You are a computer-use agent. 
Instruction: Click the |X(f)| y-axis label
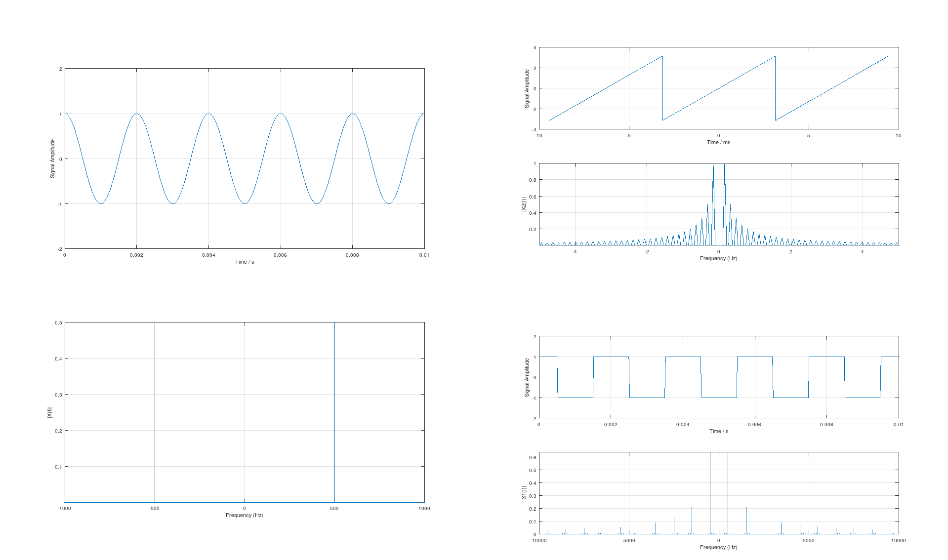(49, 412)
